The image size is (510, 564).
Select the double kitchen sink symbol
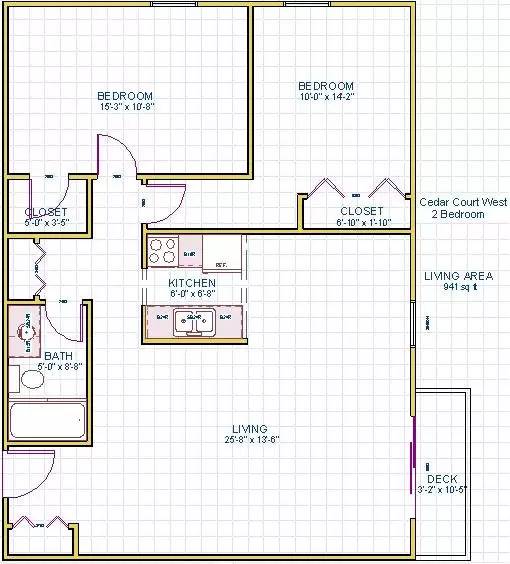[x=194, y=323]
